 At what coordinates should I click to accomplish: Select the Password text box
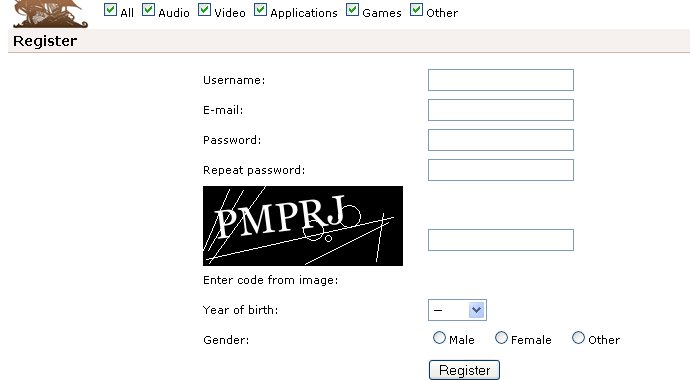[501, 140]
